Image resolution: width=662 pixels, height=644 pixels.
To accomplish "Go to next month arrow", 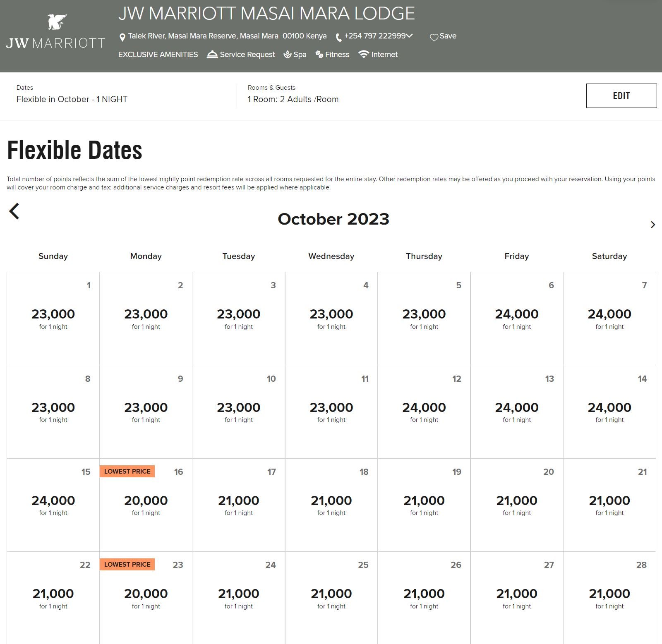I will click(x=653, y=225).
